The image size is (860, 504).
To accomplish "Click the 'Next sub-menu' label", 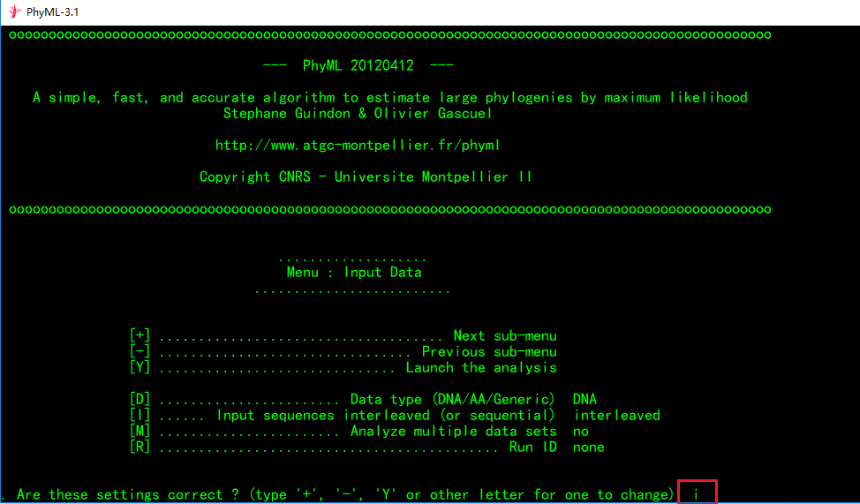I will pyautogui.click(x=505, y=336).
